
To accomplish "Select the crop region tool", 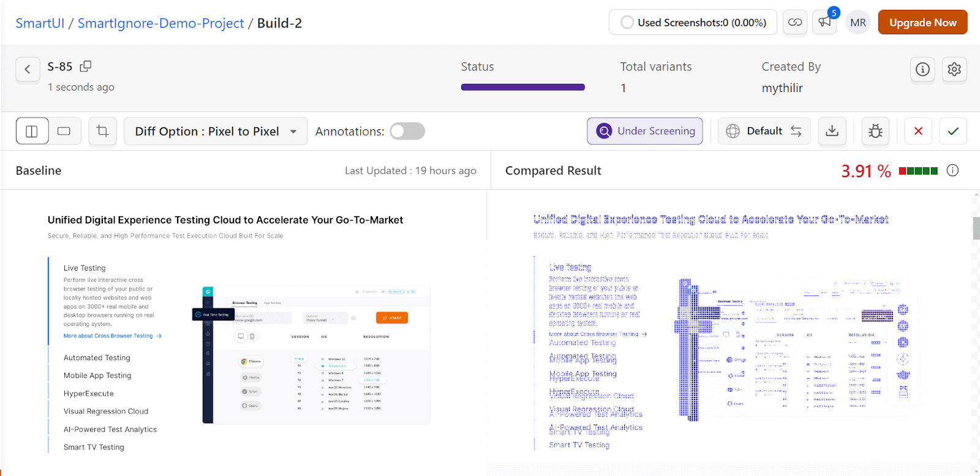I will pos(102,131).
